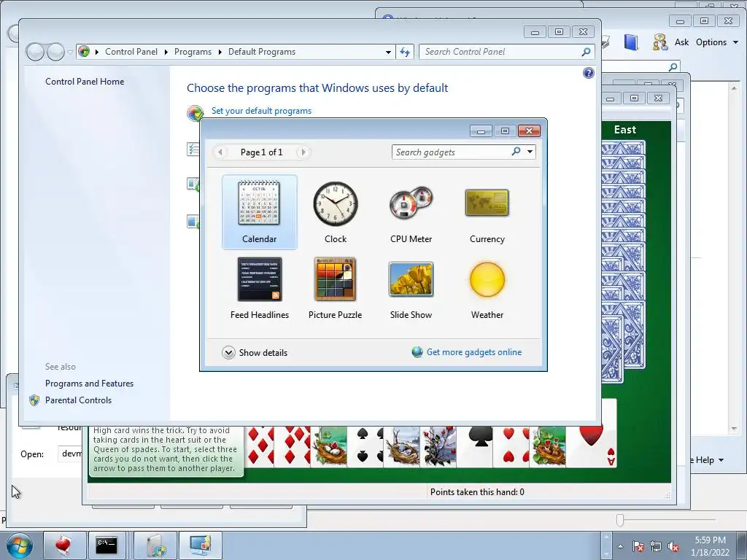The height and width of the screenshot is (560, 747).
Task: Open the recent pages dropdown arrow
Action: (69, 52)
